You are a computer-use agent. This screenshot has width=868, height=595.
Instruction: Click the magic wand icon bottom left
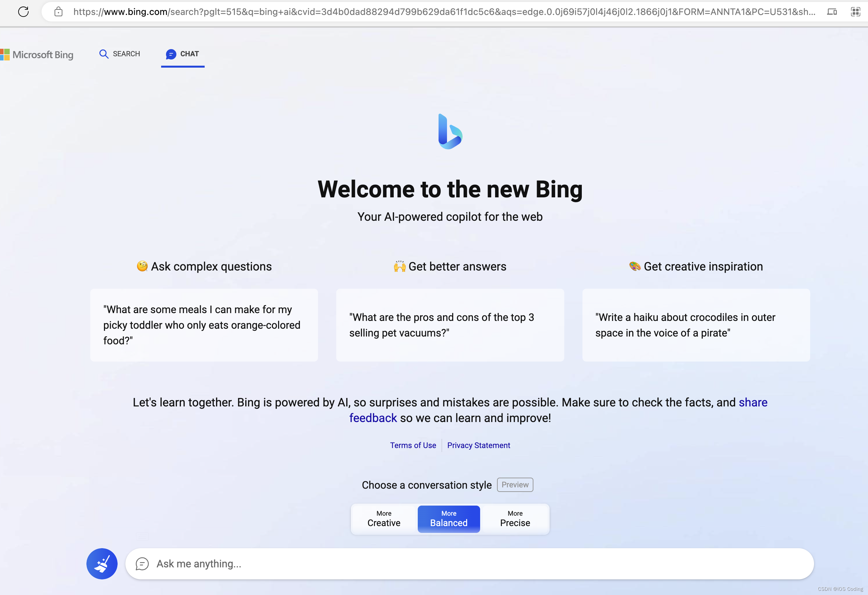coord(102,563)
